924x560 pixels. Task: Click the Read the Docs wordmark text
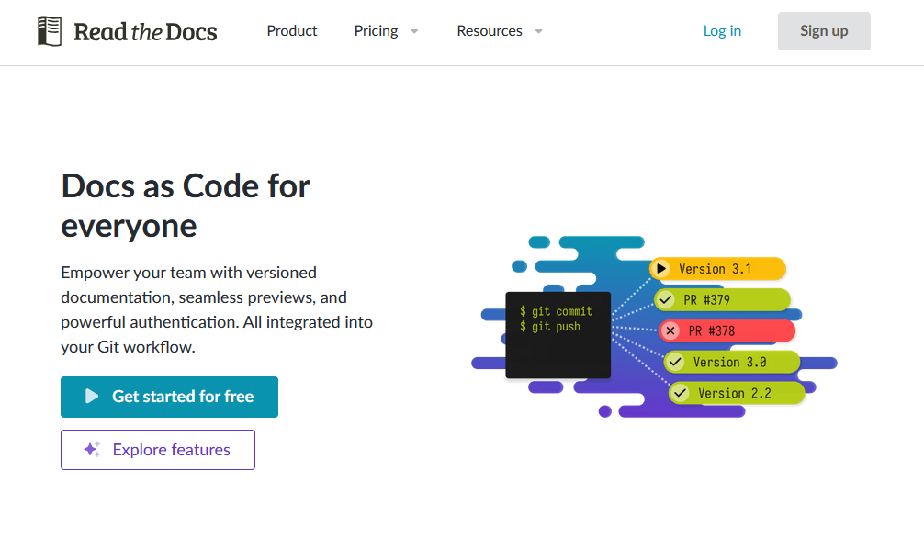[x=145, y=32]
